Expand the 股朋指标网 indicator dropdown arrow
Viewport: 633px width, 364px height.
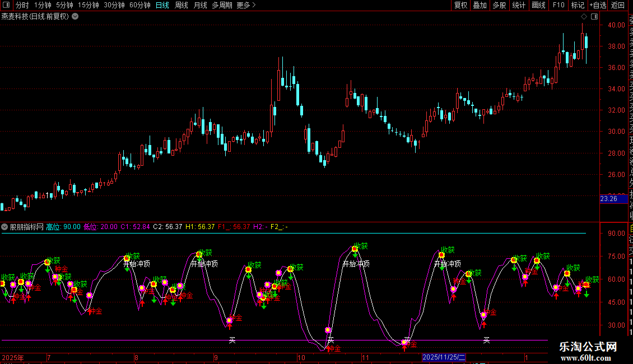tap(5, 227)
